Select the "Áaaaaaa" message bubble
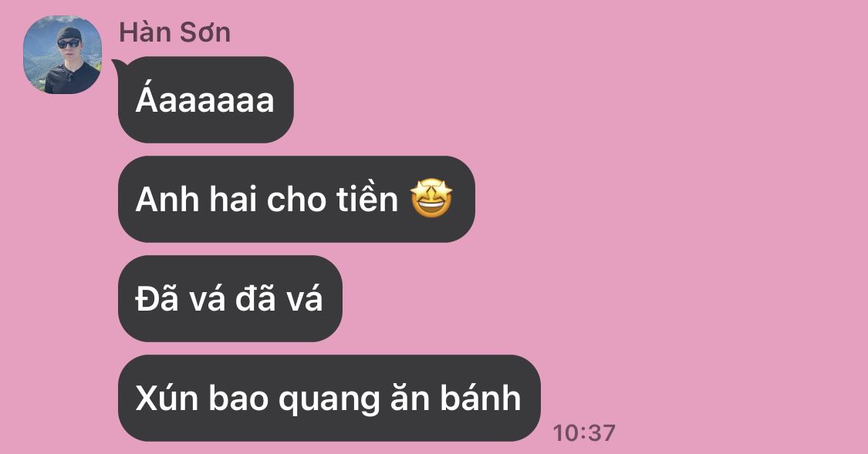Screen dimensions: 868x454 click(206, 99)
